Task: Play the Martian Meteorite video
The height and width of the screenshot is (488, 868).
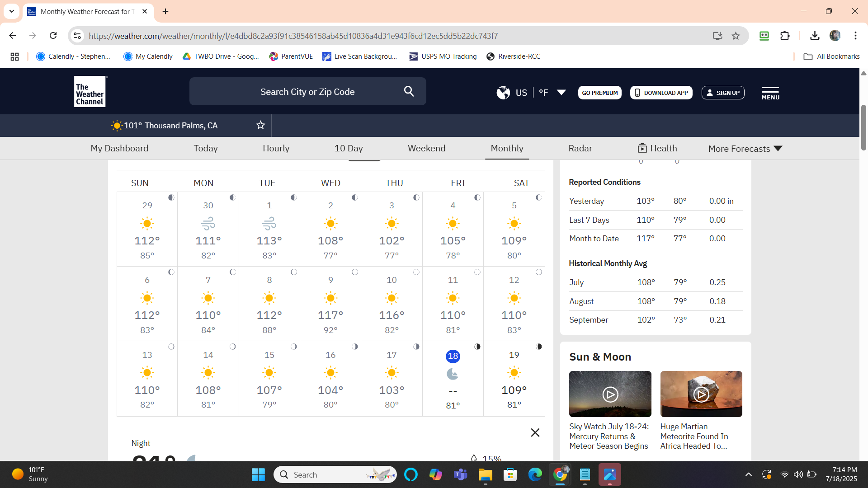Action: 701,394
